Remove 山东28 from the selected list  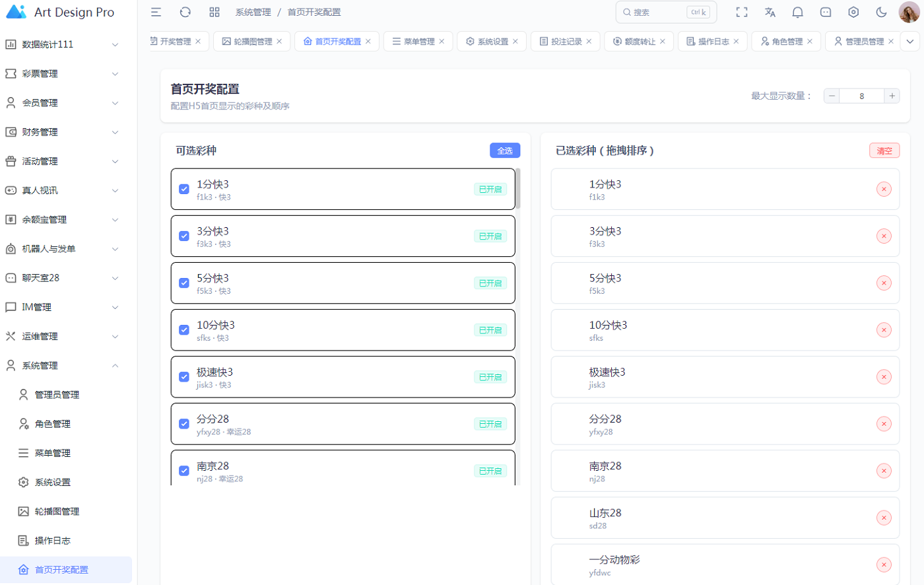point(883,518)
